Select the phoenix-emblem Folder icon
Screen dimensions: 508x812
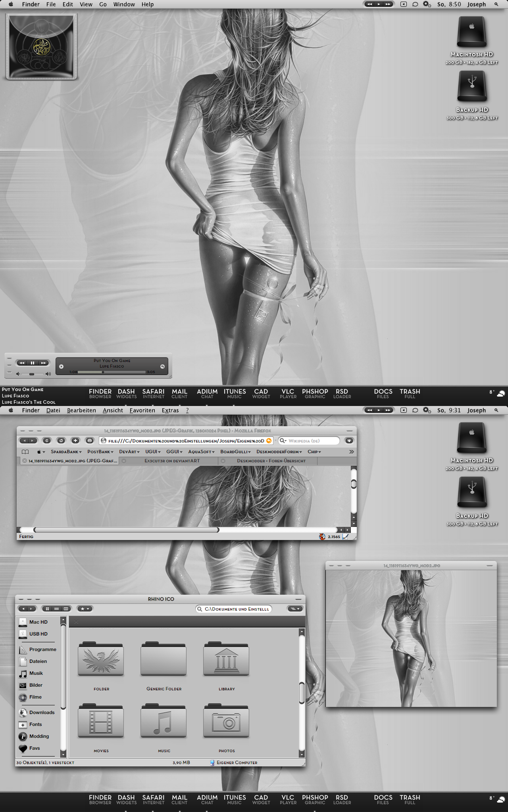[101, 659]
